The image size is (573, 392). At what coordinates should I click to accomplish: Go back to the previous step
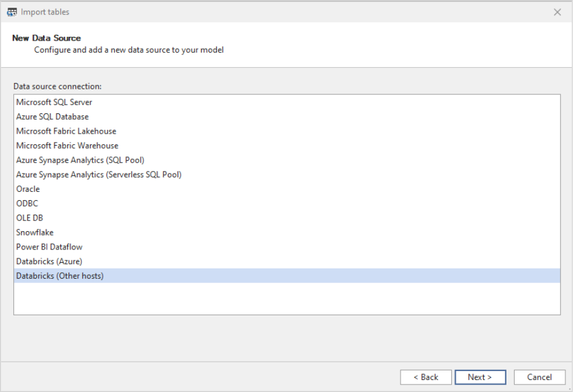pos(427,377)
